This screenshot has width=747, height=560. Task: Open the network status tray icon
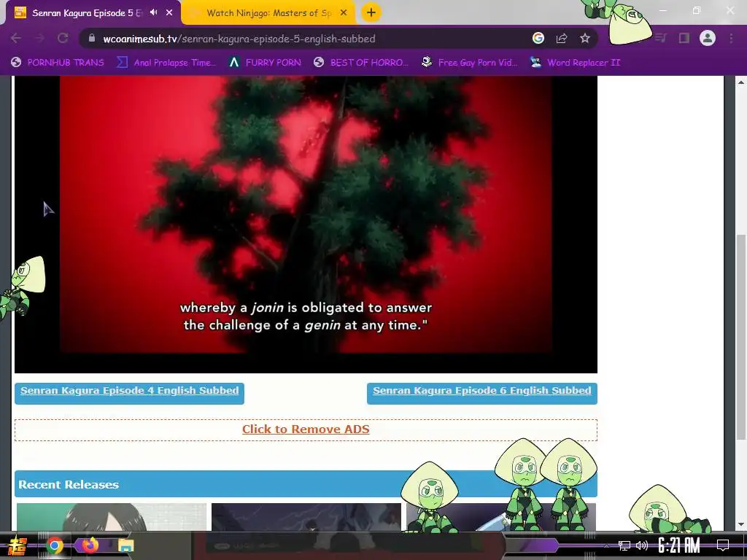click(x=624, y=545)
